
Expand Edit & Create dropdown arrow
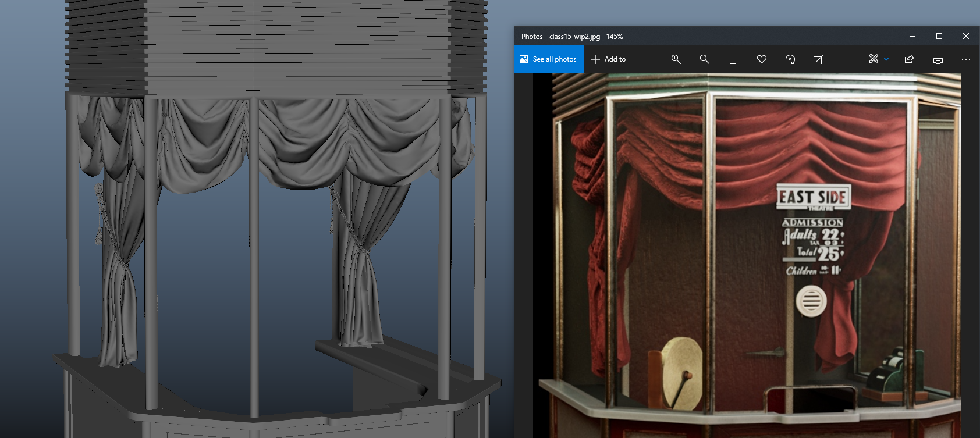[x=886, y=59]
